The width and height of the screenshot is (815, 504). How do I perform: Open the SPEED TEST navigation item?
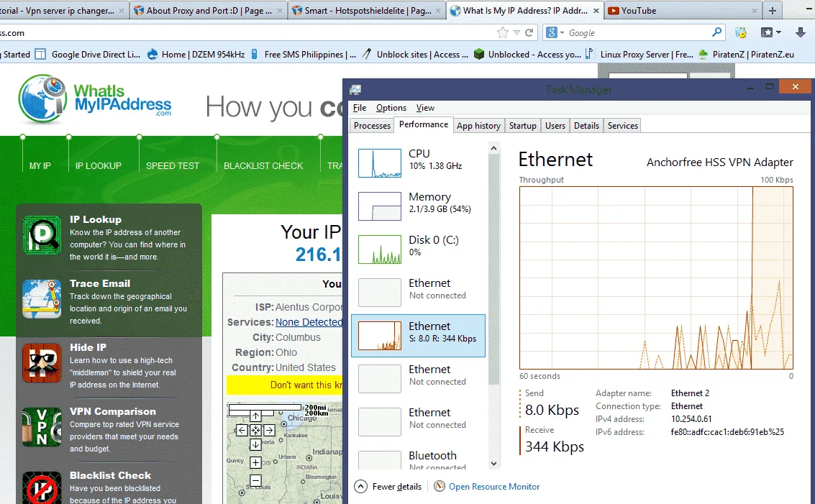pos(173,166)
